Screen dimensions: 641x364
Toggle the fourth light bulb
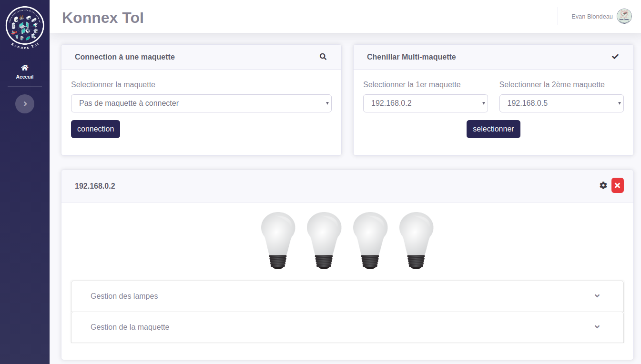416,241
